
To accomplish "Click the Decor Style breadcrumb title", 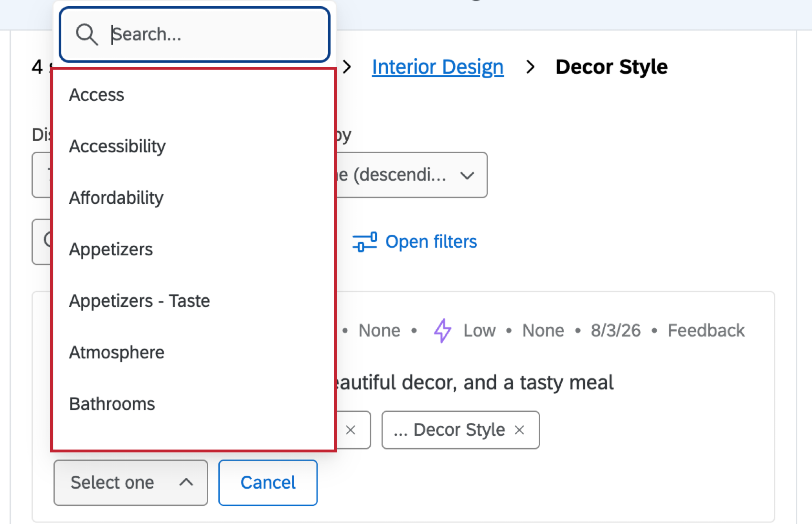I will tap(611, 67).
